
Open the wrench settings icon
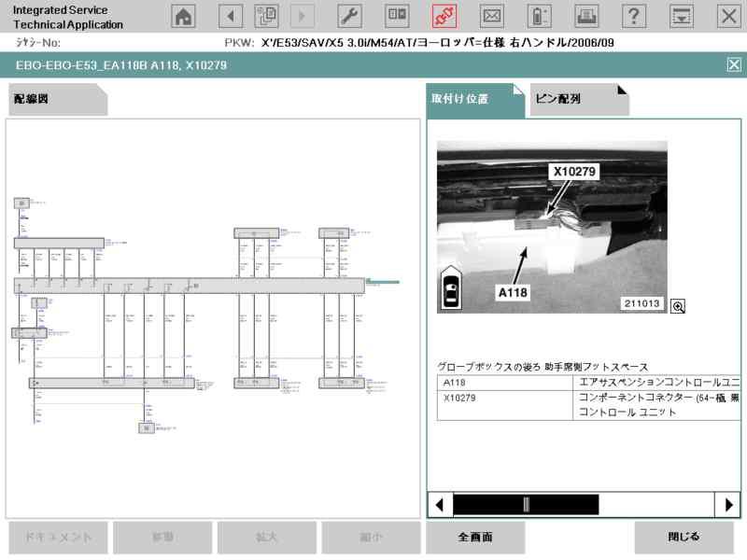(x=348, y=16)
